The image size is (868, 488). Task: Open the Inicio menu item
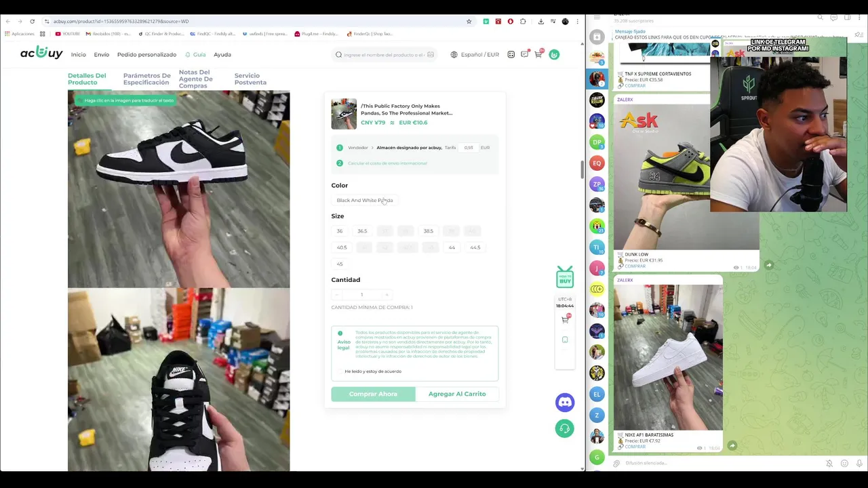pyautogui.click(x=79, y=54)
